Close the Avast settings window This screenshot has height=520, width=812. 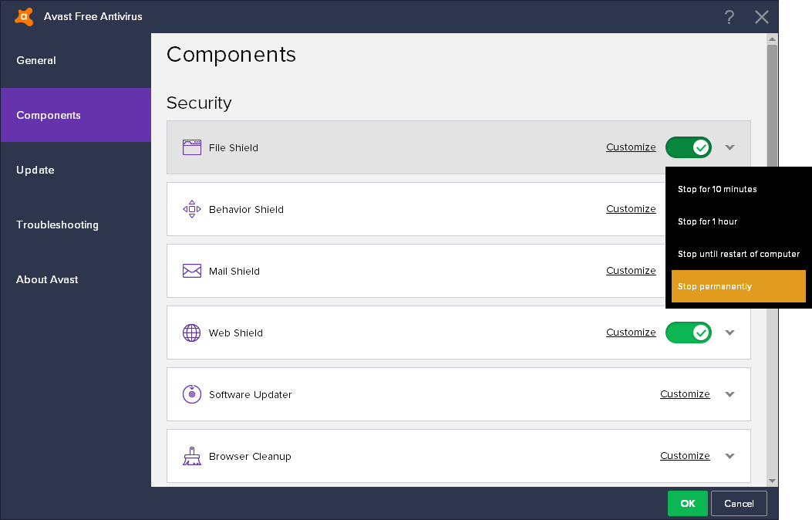(761, 17)
